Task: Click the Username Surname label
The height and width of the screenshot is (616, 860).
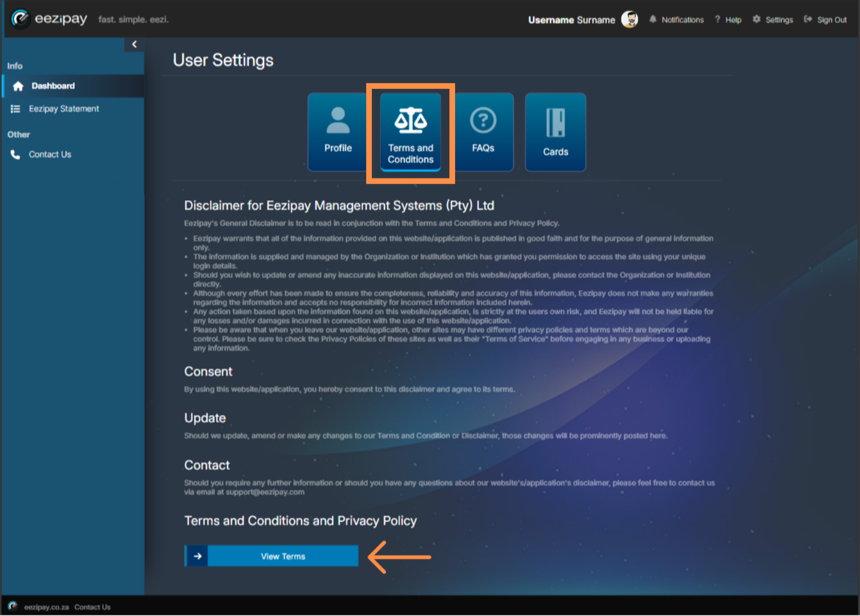Action: pos(571,20)
